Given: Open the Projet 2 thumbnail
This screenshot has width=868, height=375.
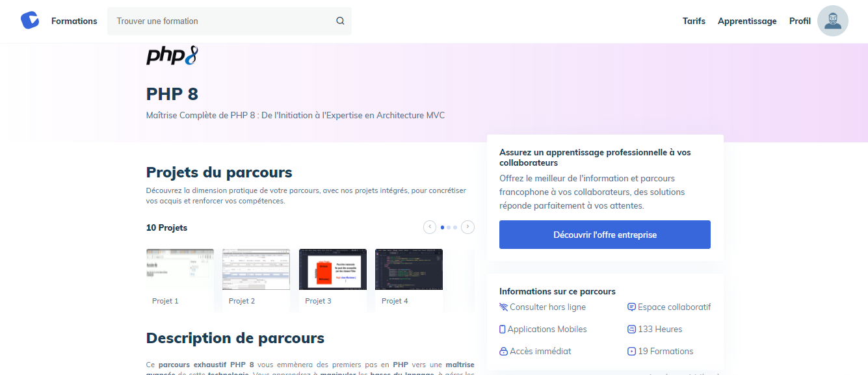Looking at the screenshot, I should [256, 269].
